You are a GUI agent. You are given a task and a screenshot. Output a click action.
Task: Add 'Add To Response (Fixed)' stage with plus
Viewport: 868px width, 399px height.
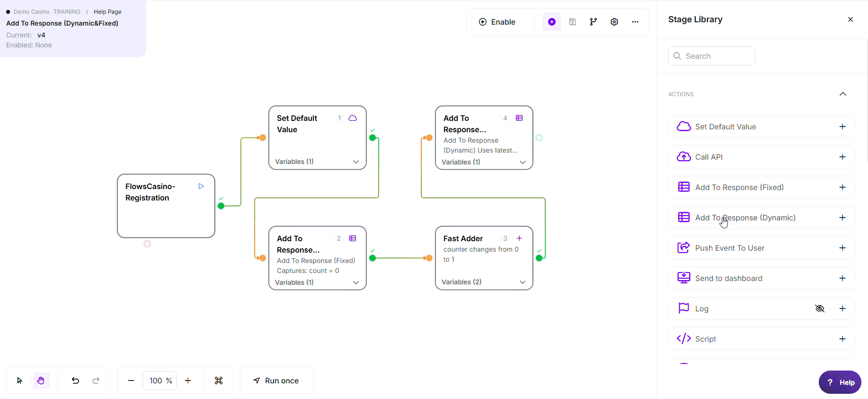842,187
